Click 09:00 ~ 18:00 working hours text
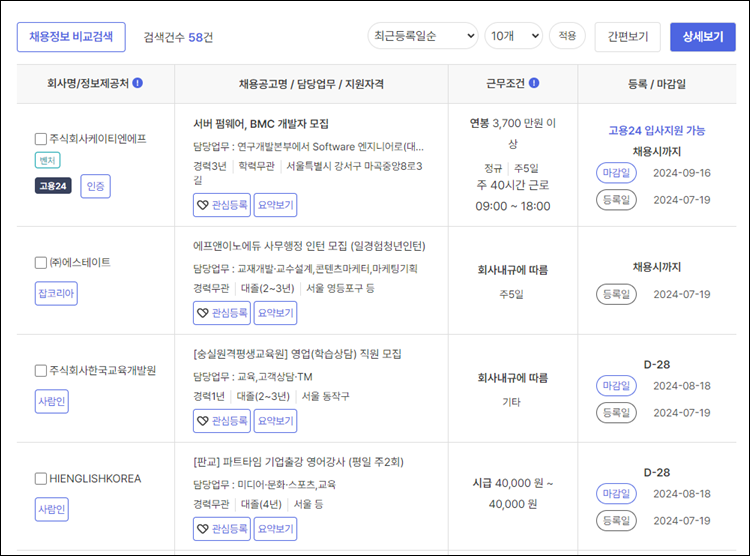Screen dimensions: 750x556 coord(513,207)
